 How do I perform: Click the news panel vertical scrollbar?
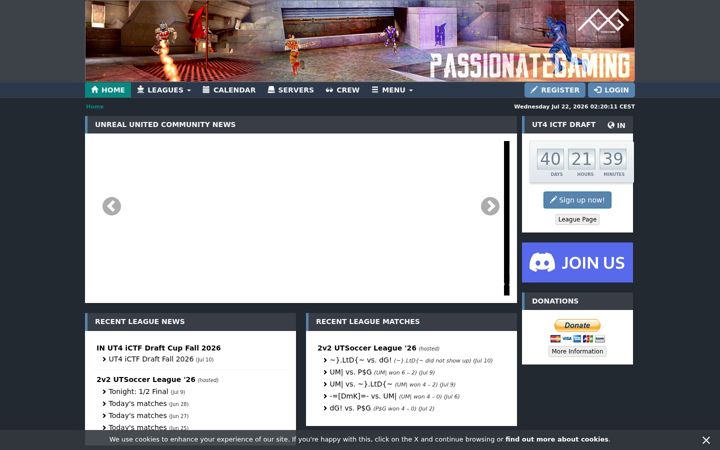point(507,218)
